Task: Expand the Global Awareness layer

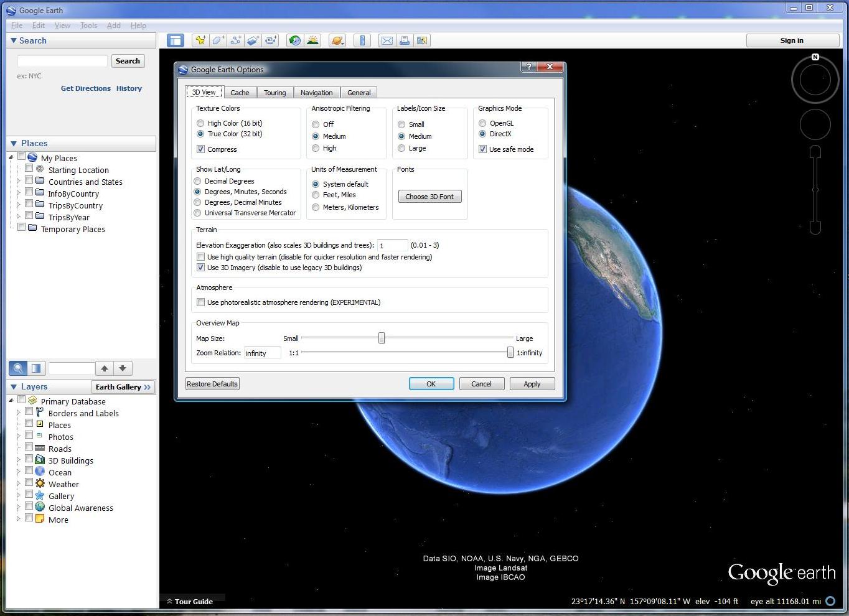Action: click(x=19, y=506)
